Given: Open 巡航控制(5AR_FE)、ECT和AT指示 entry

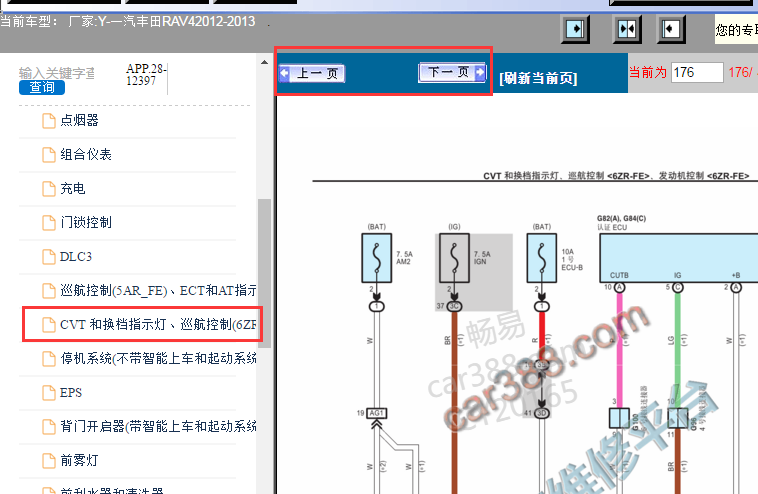Looking at the screenshot, I should pyautogui.click(x=158, y=291).
